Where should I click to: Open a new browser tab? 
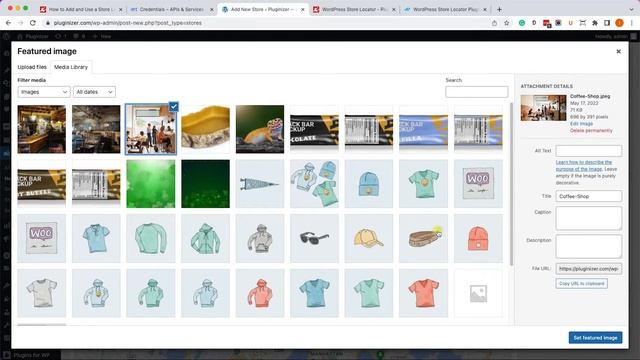[x=499, y=9]
